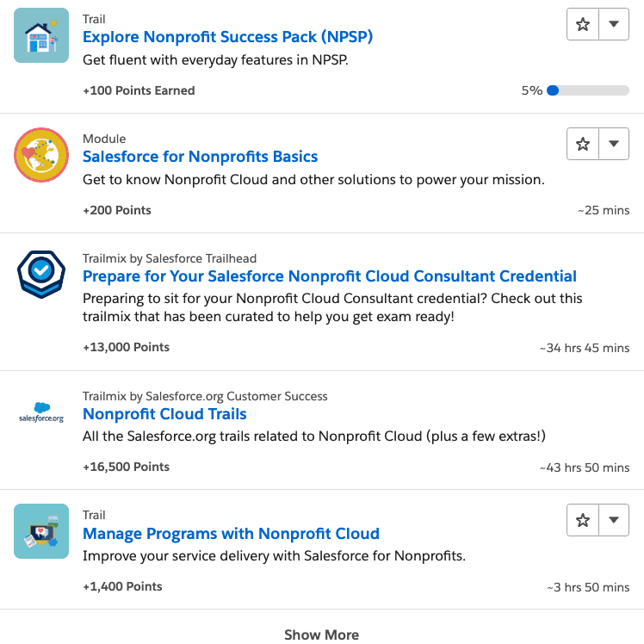Expand dropdown for Salesforce for Nonprofits Basics
Screen dimensions: 644x644
tap(614, 144)
